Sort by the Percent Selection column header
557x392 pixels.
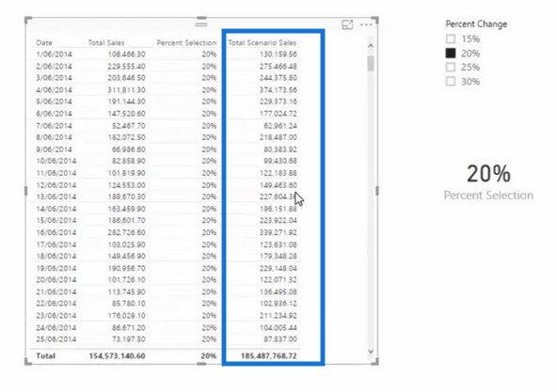186,42
